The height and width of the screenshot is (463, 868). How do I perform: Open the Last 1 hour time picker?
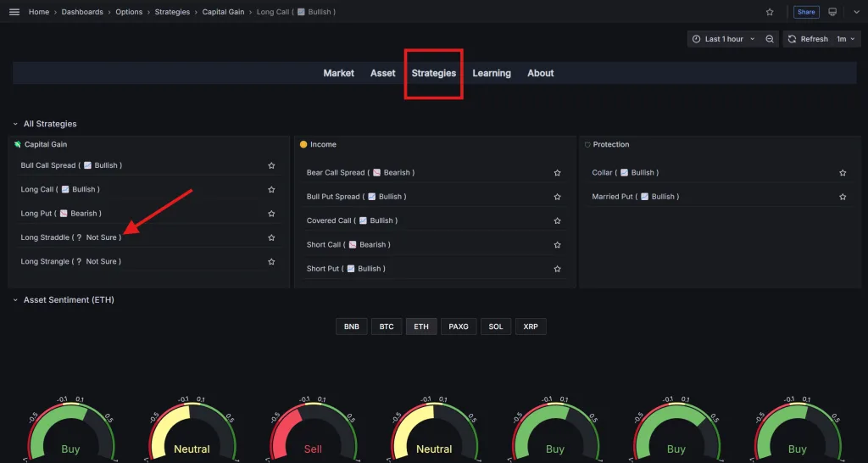point(723,39)
